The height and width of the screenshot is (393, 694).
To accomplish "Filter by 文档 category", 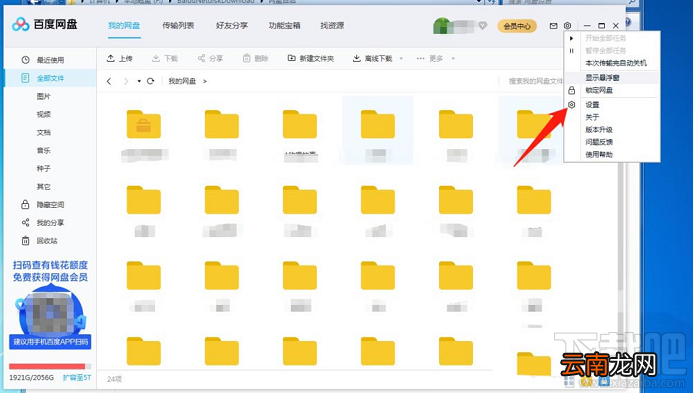I will pyautogui.click(x=43, y=132).
